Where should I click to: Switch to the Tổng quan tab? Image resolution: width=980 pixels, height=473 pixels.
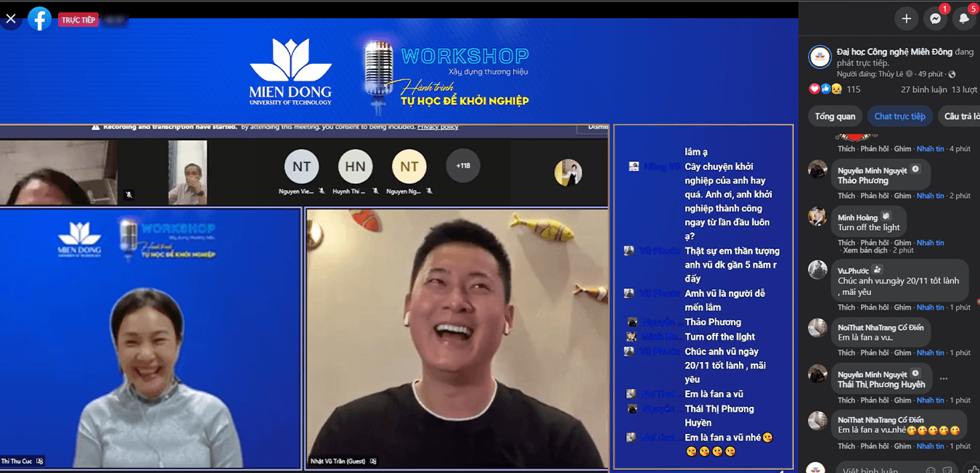click(835, 115)
